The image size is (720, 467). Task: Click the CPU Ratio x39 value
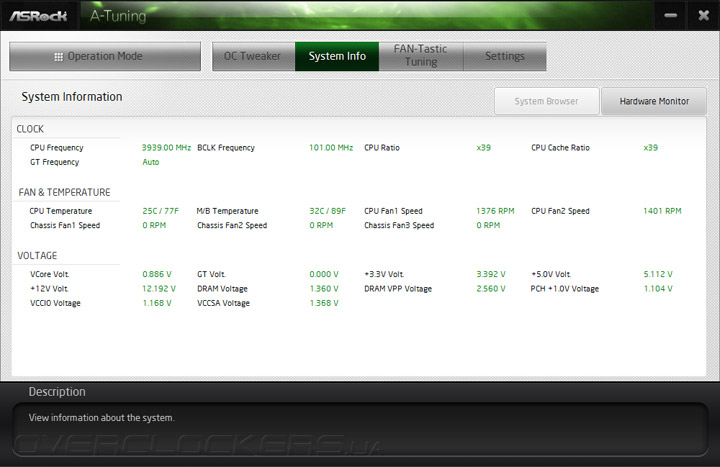pyautogui.click(x=484, y=147)
